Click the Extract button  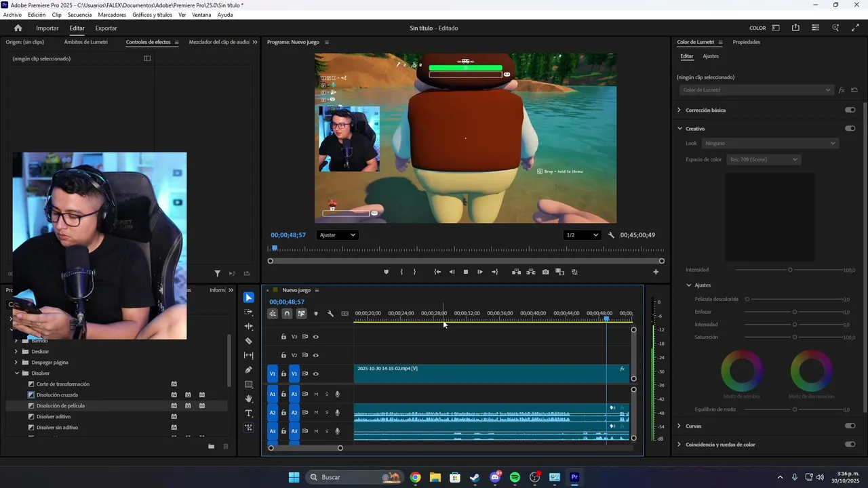pyautogui.click(x=531, y=272)
